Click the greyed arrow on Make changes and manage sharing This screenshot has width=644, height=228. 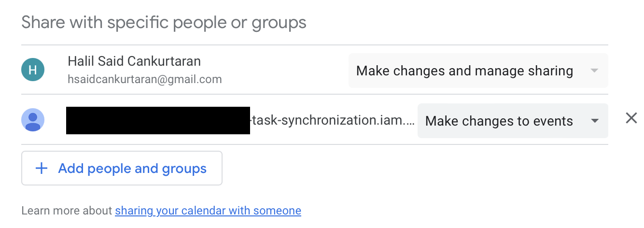(595, 71)
